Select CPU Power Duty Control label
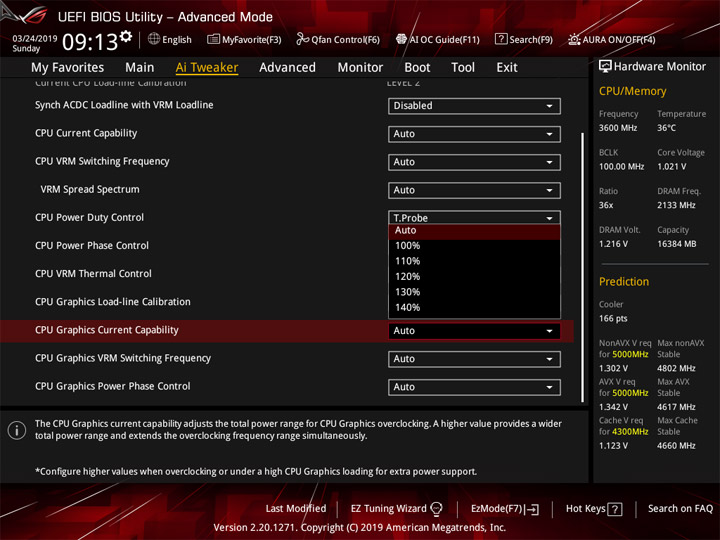Image resolution: width=720 pixels, height=540 pixels. tap(90, 218)
